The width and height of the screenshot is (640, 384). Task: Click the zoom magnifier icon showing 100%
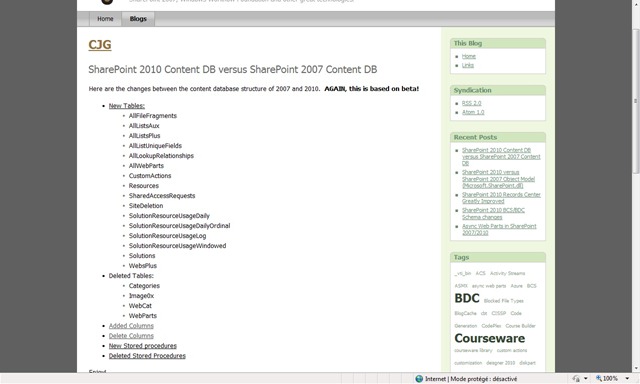coord(599,379)
